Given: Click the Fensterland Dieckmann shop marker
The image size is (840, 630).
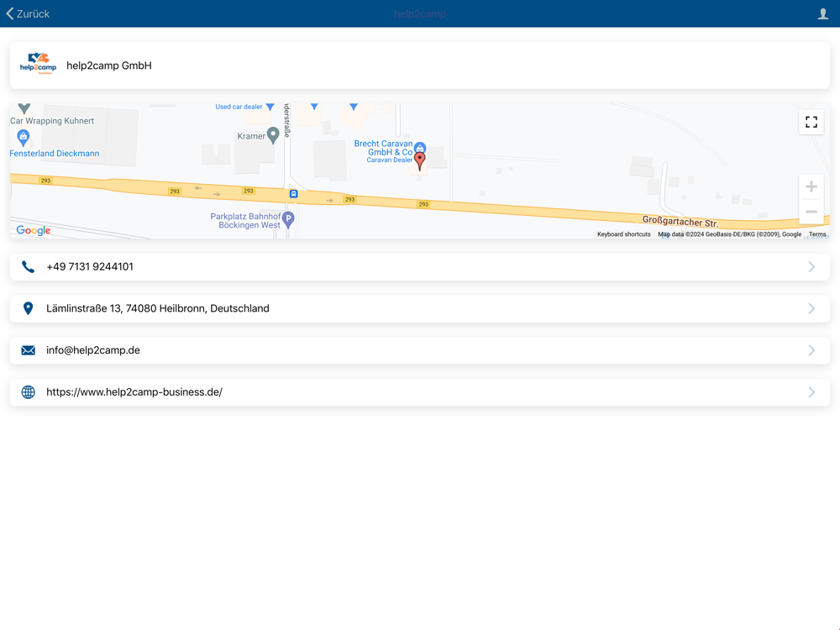Looking at the screenshot, I should click(23, 138).
